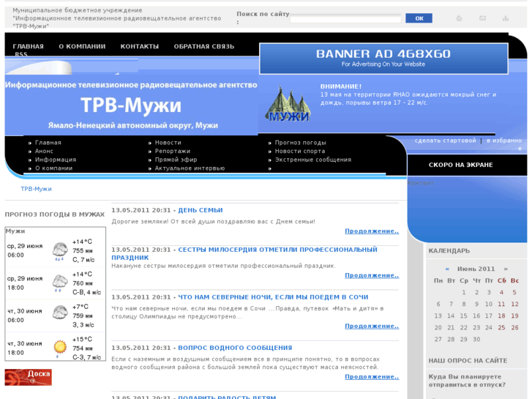
Task: Open ОБРАТНАЯ СВЯЗЬ in the top menu
Action: click(x=204, y=47)
